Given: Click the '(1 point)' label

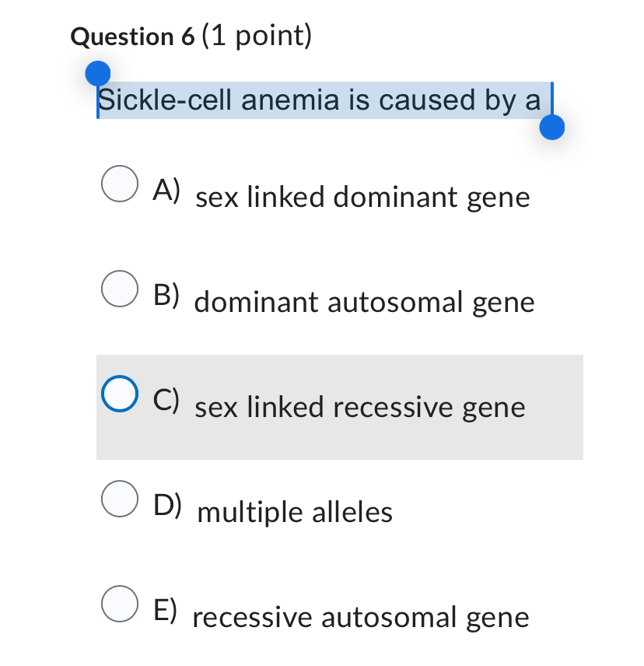Looking at the screenshot, I should pyautogui.click(x=256, y=37).
